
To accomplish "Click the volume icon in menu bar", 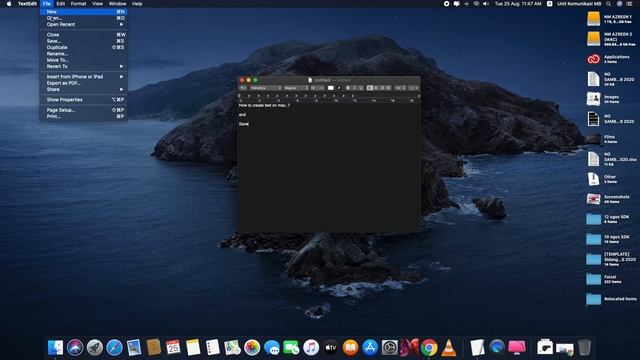I will [x=486, y=4].
